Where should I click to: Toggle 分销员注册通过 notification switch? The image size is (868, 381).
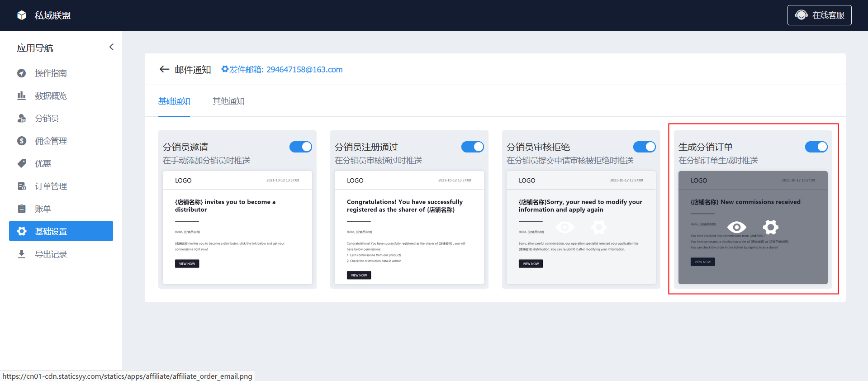tap(473, 147)
